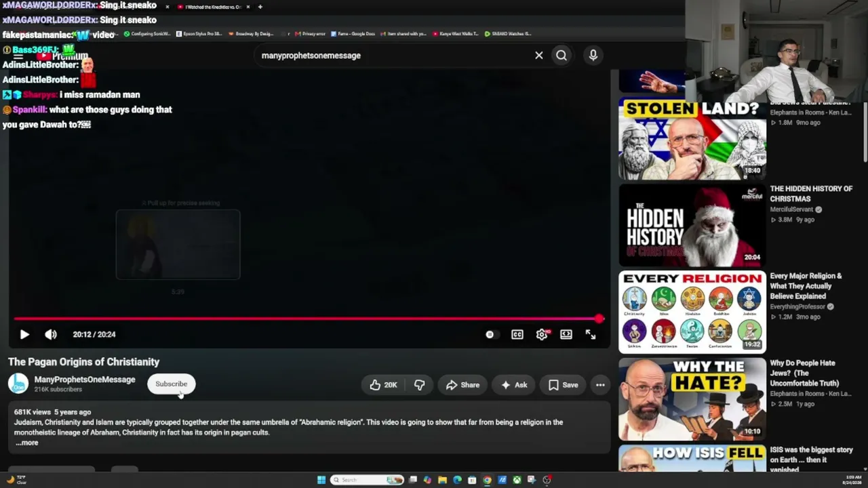Open the ManyProphetsOneMessage channel name link
The height and width of the screenshot is (488, 868).
[x=85, y=380]
